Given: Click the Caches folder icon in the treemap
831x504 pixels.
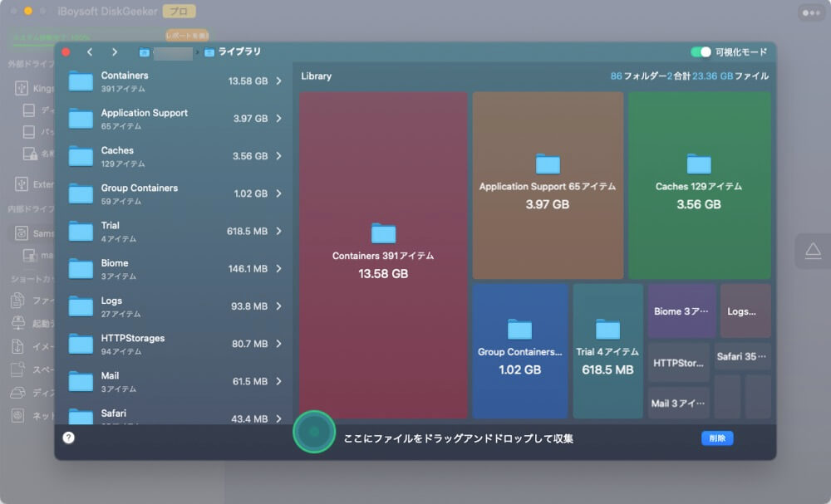Looking at the screenshot, I should click(698, 164).
